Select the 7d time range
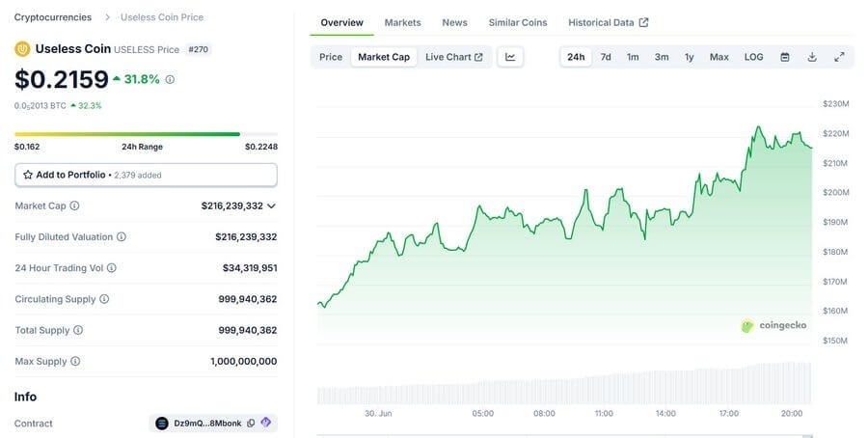Screen dimensions: 868x438 (x=606, y=57)
